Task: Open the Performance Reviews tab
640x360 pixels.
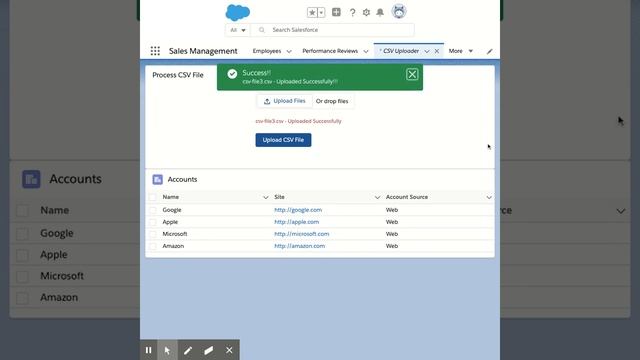Action: tap(330, 51)
